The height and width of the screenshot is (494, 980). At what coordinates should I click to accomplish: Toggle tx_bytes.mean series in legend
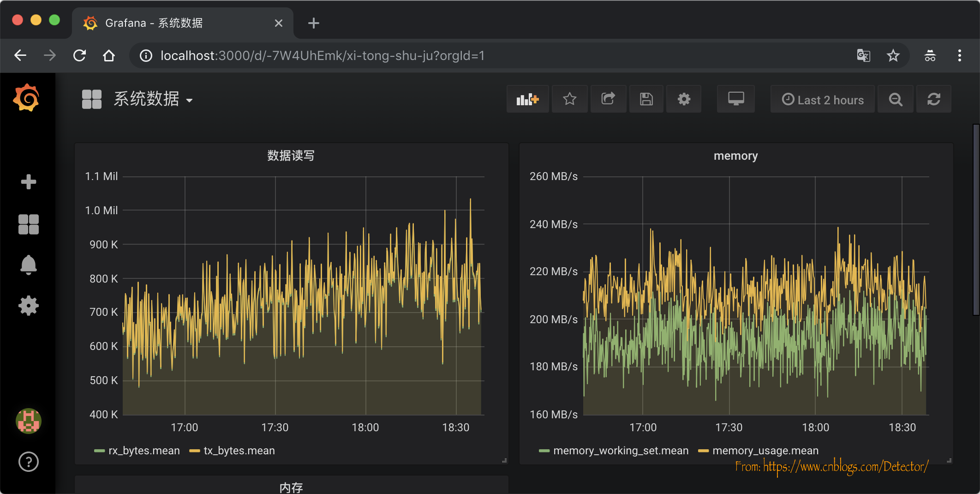pyautogui.click(x=239, y=451)
